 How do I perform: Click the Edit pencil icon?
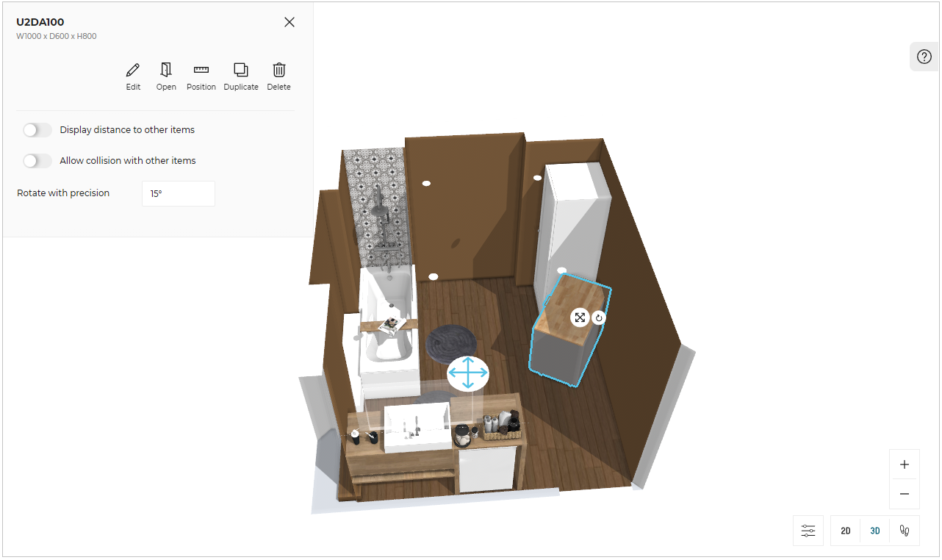pos(133,76)
